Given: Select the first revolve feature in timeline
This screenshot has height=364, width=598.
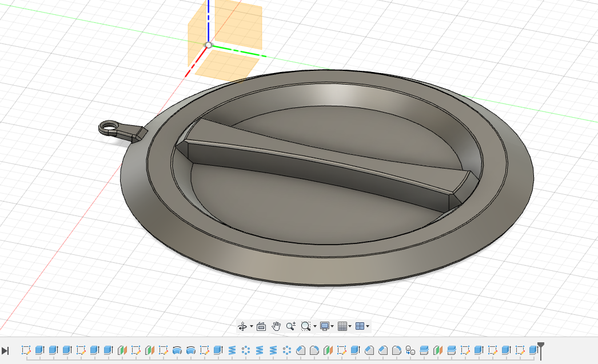Looking at the screenshot, I should (x=177, y=350).
